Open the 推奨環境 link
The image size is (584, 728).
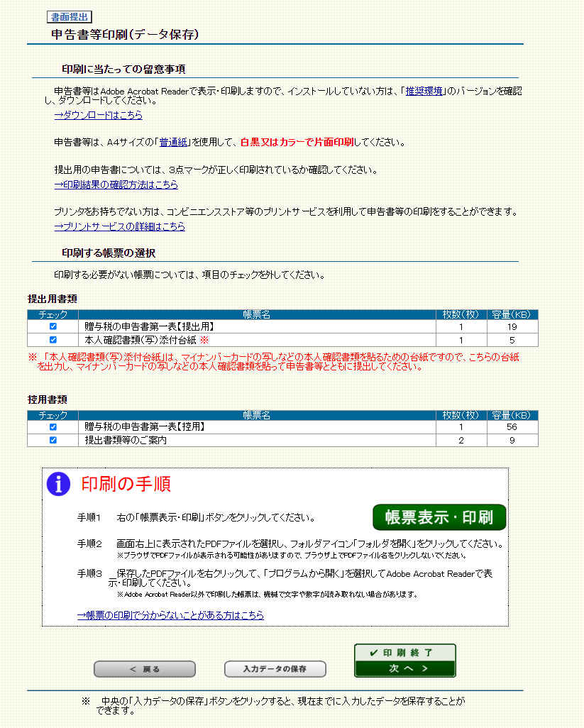pyautogui.click(x=424, y=91)
